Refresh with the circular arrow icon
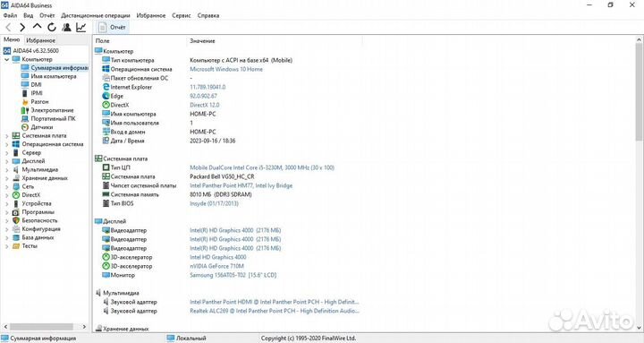 coord(52,28)
